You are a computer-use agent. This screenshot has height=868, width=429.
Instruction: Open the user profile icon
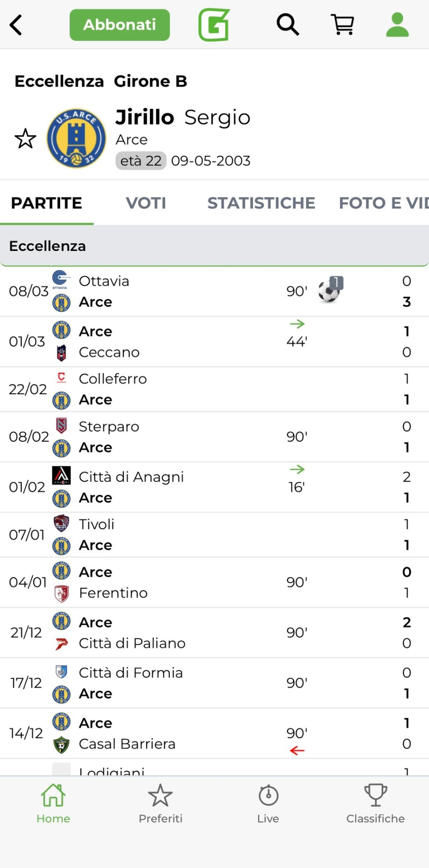[x=397, y=24]
